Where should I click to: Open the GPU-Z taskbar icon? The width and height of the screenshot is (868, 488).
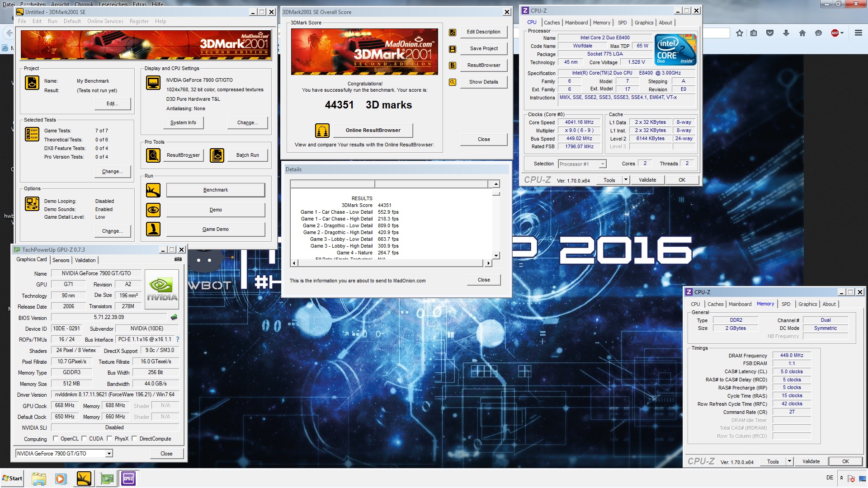tap(107, 479)
